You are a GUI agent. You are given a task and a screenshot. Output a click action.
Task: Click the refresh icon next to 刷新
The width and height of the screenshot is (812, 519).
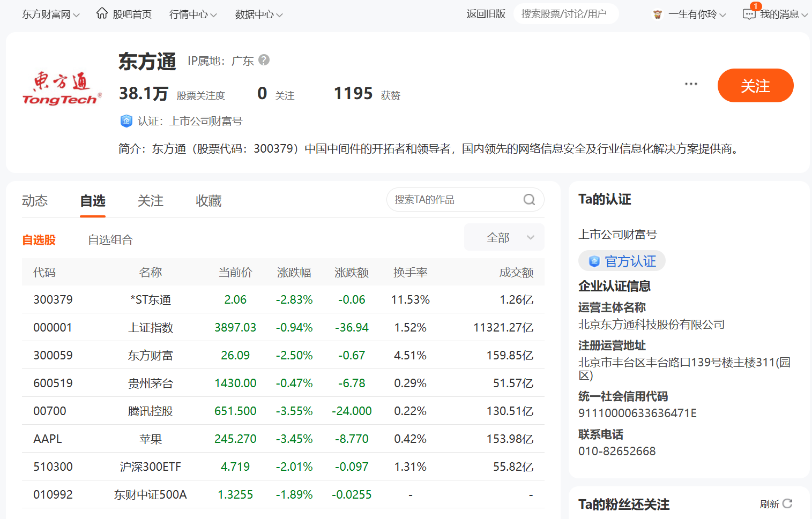[787, 503]
